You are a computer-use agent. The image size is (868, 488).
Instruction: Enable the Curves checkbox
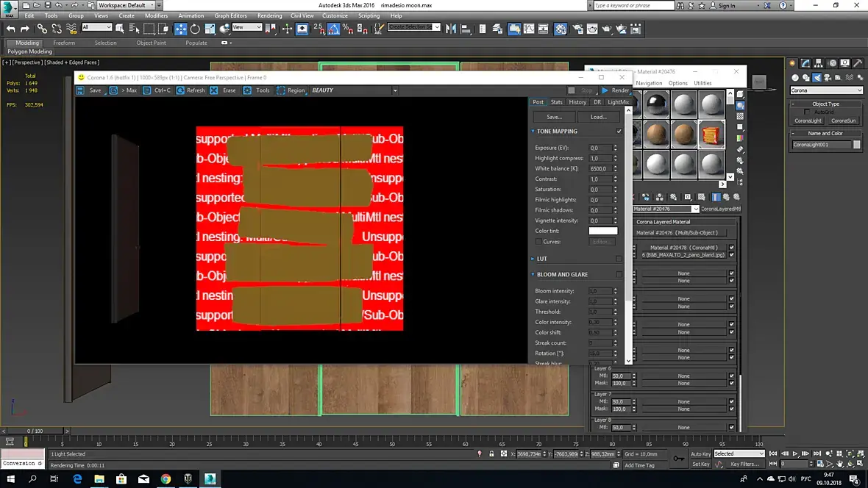tap(538, 242)
